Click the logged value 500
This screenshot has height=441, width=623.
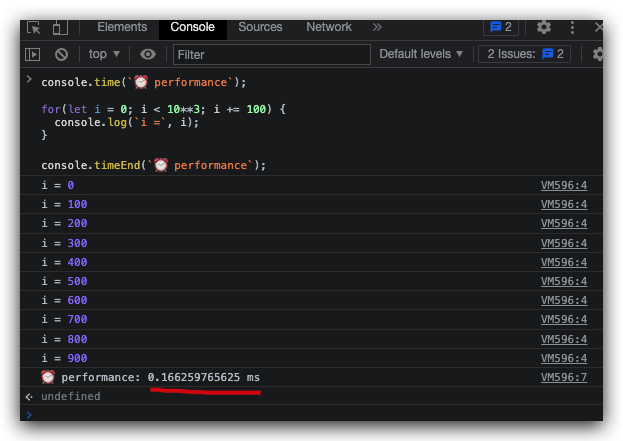click(x=77, y=281)
